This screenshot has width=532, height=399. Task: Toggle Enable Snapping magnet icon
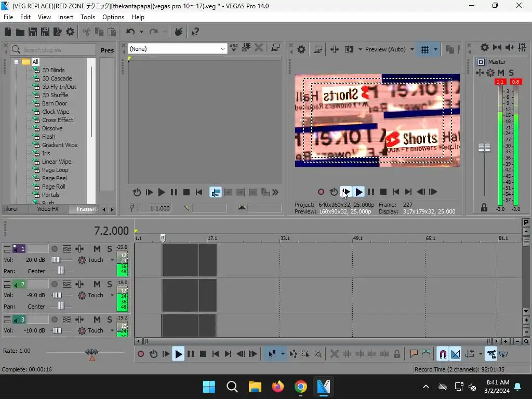point(443,354)
